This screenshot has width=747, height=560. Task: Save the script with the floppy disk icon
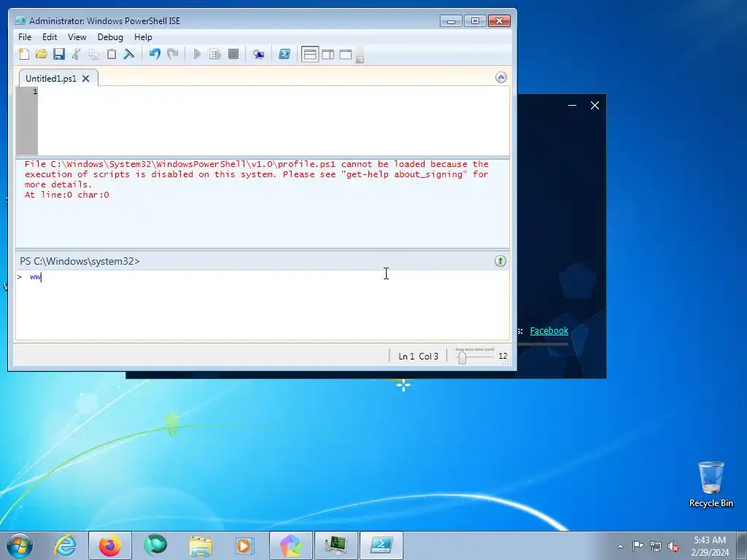pos(59,54)
